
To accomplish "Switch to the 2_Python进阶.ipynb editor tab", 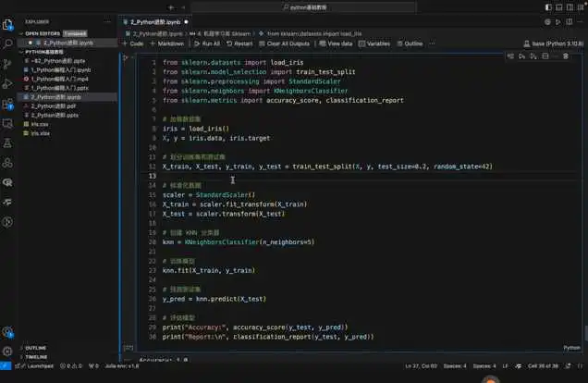I will (x=155, y=20).
